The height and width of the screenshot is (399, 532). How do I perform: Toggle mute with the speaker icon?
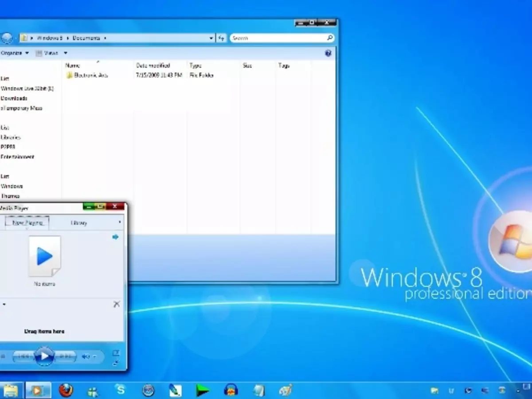tap(86, 356)
